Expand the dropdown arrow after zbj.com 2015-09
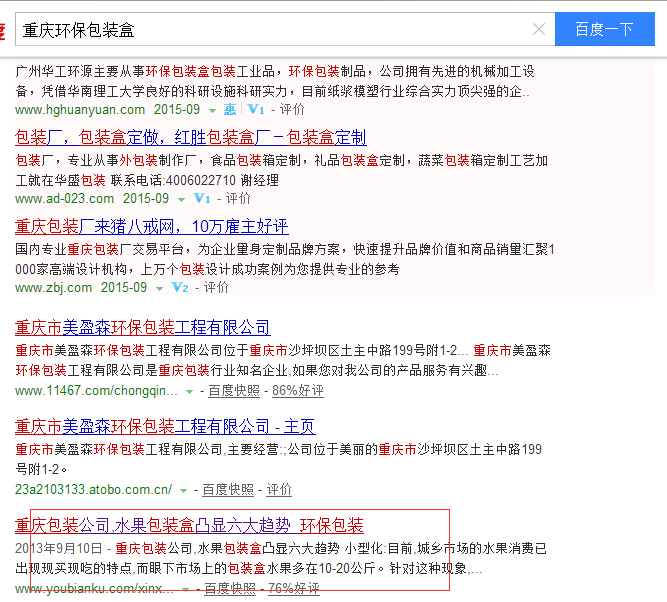667x602 pixels. tap(160, 288)
